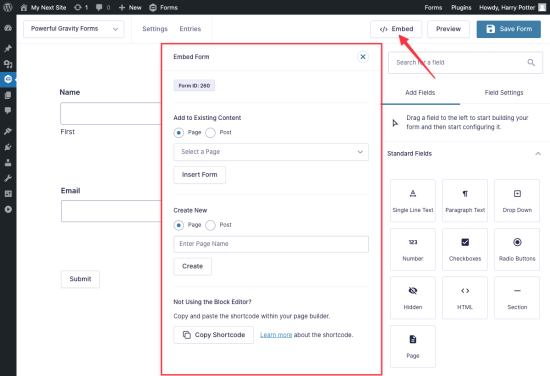Open the Dashboard icon in the left sidebar

click(x=8, y=28)
